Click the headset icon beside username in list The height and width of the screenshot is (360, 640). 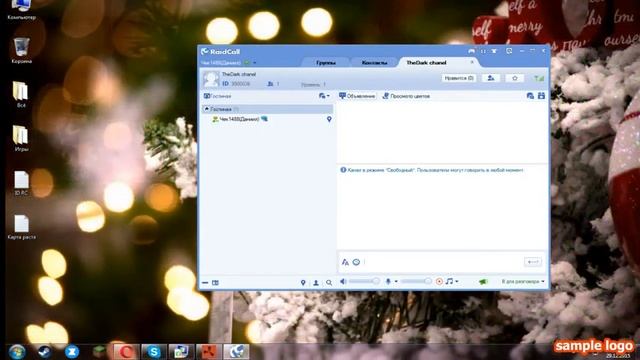coord(264,119)
